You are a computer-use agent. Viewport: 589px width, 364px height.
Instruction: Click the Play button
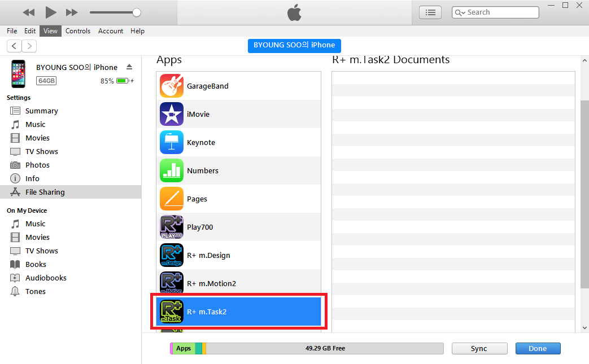[x=51, y=12]
